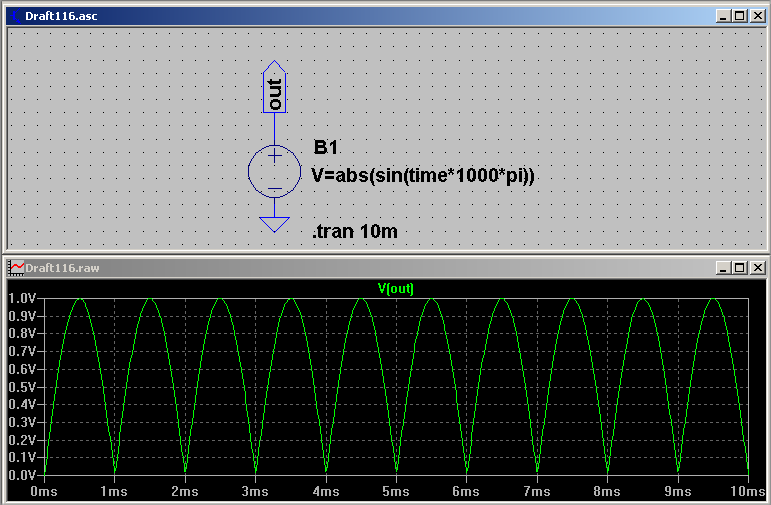Click the V(out) trace label
The width and height of the screenshot is (771, 505).
click(396, 289)
